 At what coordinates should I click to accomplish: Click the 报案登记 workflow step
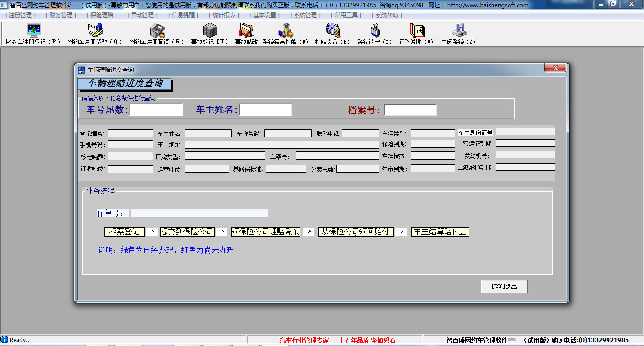tap(125, 232)
